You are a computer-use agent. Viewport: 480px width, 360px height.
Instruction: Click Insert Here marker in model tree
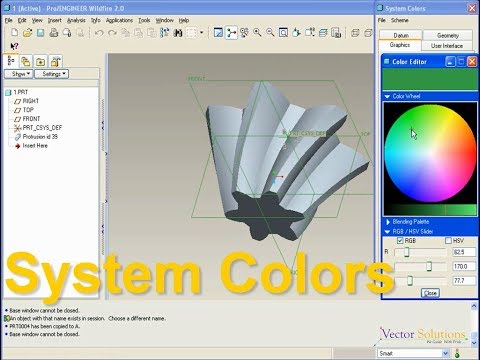pyautogui.click(x=31, y=146)
